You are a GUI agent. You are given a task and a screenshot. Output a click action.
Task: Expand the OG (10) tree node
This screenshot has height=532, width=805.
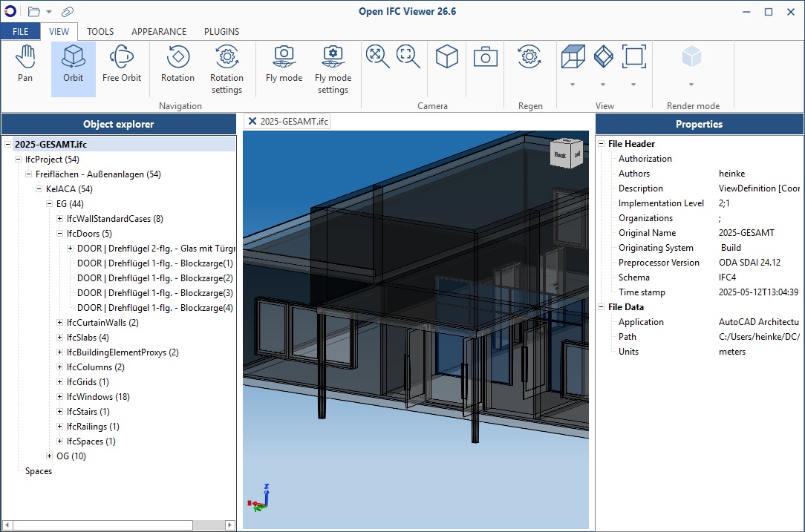(50, 456)
